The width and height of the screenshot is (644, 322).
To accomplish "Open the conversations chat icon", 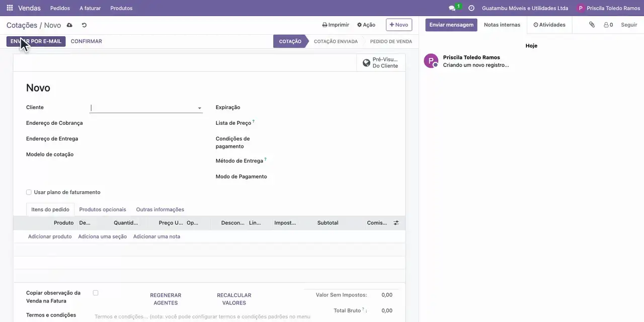I will click(452, 8).
